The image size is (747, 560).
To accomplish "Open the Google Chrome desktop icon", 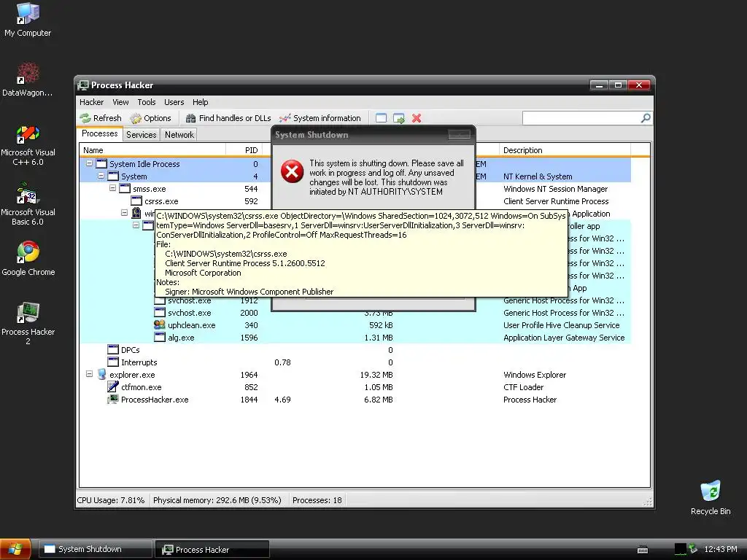I will click(28, 259).
